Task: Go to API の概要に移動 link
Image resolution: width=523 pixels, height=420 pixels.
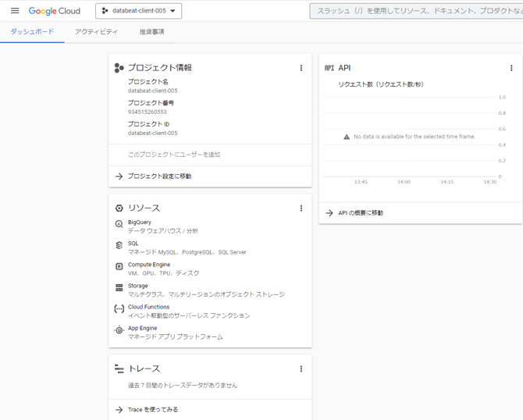Action: pos(361,213)
